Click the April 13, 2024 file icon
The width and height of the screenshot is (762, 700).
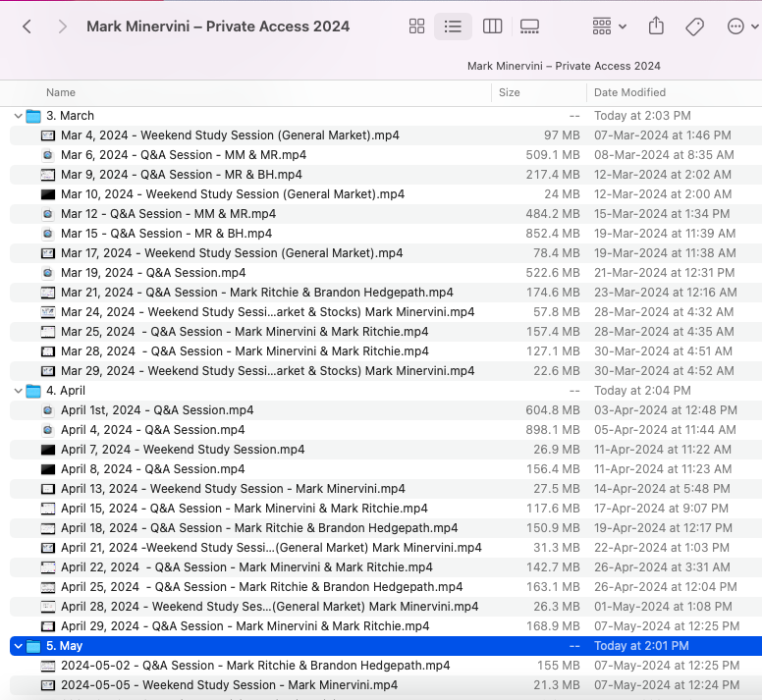pos(47,489)
